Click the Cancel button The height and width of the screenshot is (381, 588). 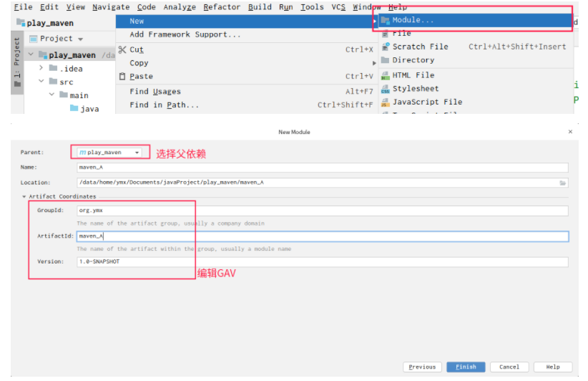pyautogui.click(x=509, y=367)
